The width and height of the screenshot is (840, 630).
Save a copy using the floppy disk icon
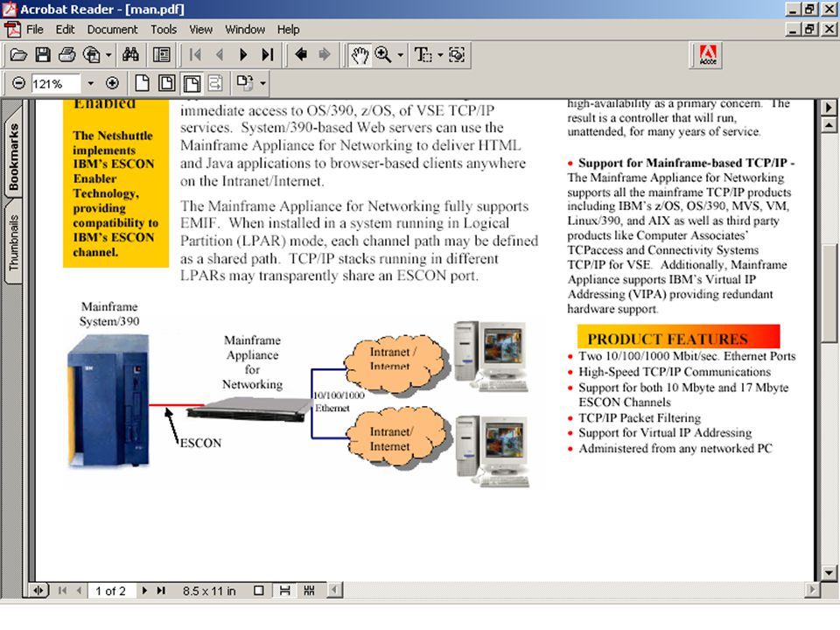[x=43, y=54]
